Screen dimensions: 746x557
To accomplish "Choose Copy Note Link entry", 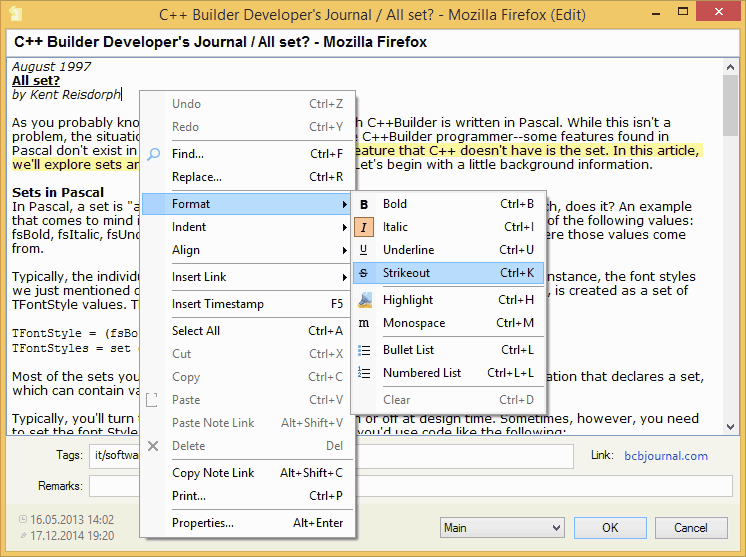I will (248, 473).
